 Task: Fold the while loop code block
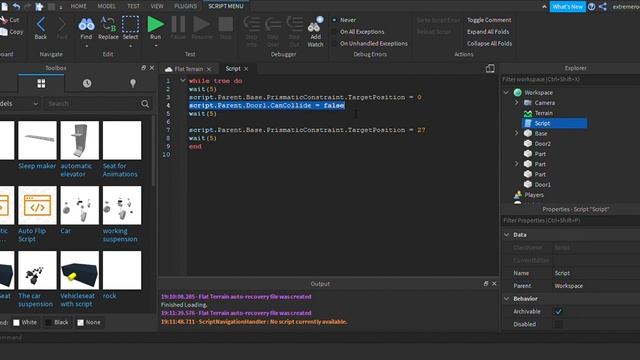(x=182, y=80)
